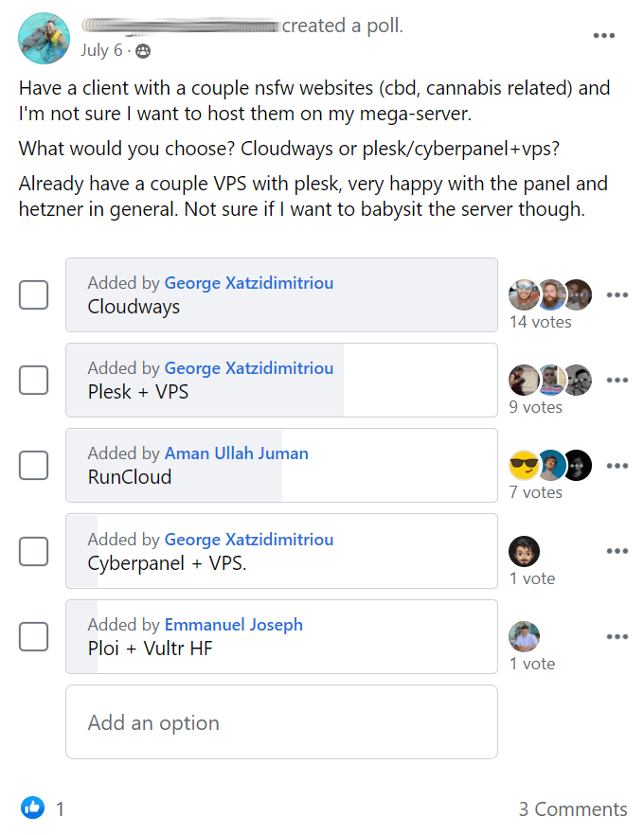This screenshot has width=644, height=835.
Task: Check the Plesk + VPS poll option
Action: [x=33, y=381]
